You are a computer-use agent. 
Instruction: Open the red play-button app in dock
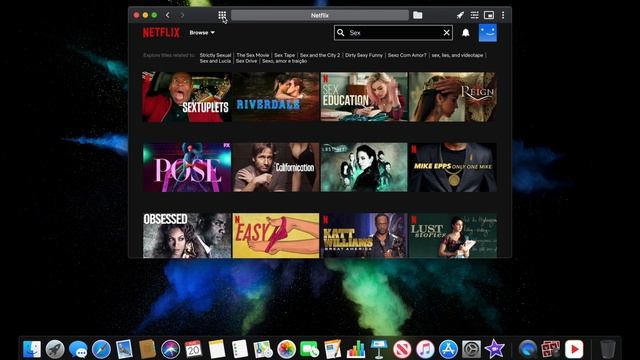tap(574, 349)
